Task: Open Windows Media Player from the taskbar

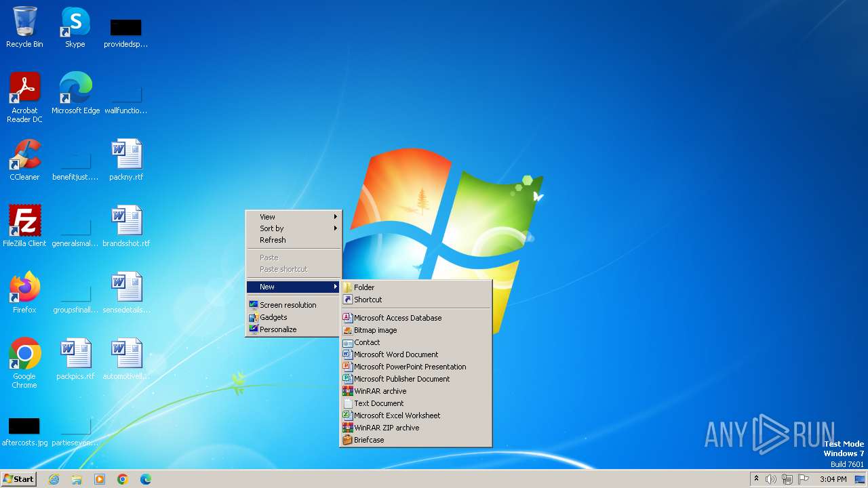Action: [100, 479]
